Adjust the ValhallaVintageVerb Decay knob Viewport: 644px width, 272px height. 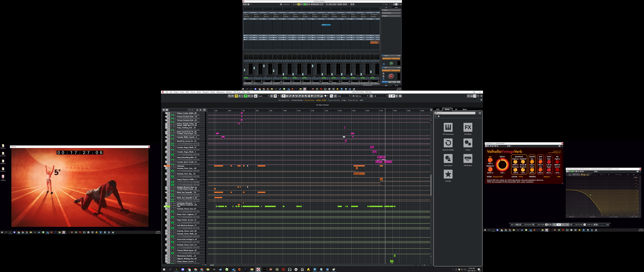coord(502,165)
